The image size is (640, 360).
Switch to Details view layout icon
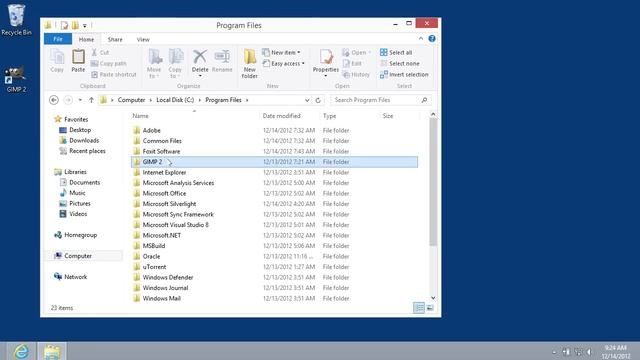click(x=419, y=308)
